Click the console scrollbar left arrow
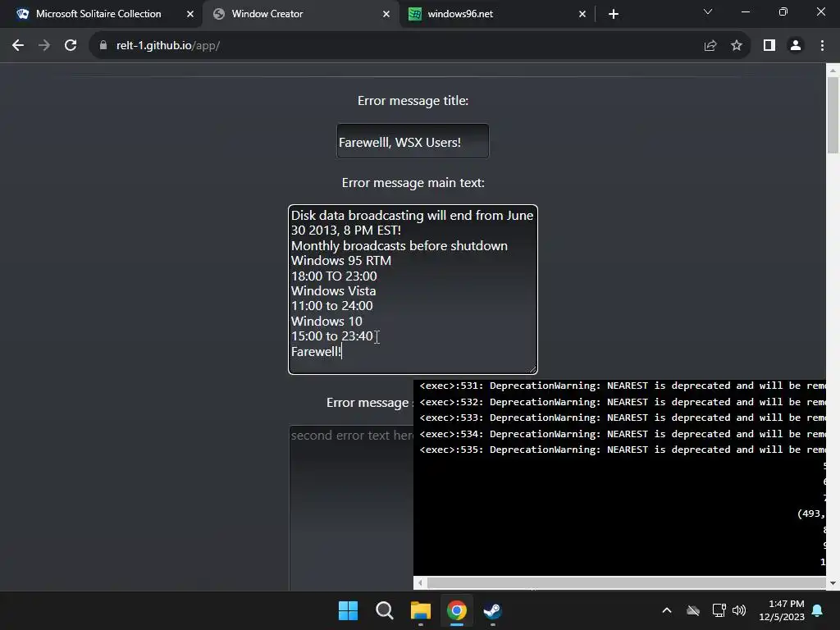Screen dimensions: 840x630 420,582
